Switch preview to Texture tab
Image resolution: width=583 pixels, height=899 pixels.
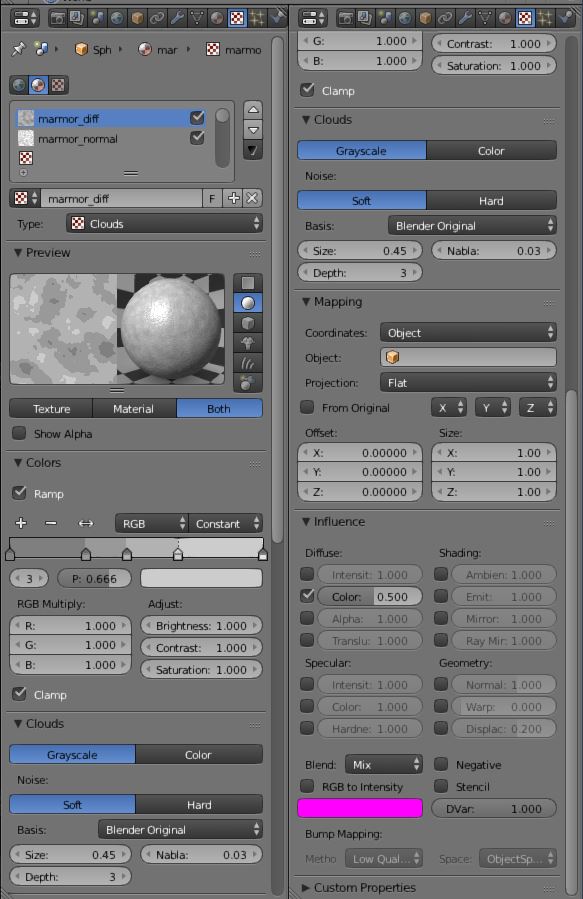point(51,409)
